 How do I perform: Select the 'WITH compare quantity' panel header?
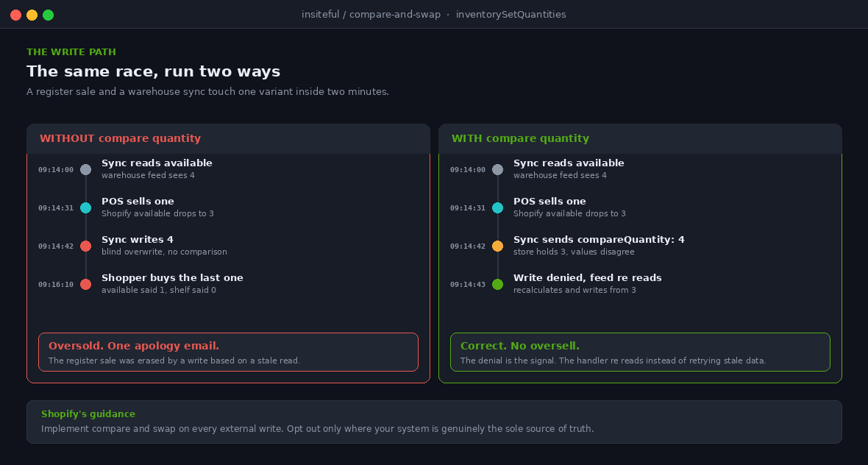pyautogui.click(x=640, y=139)
